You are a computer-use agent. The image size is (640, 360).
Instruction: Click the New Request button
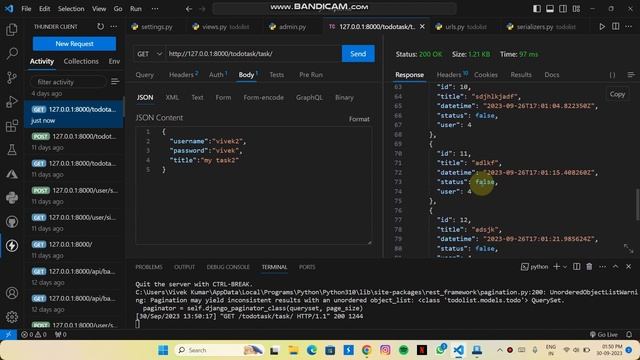pos(74,44)
